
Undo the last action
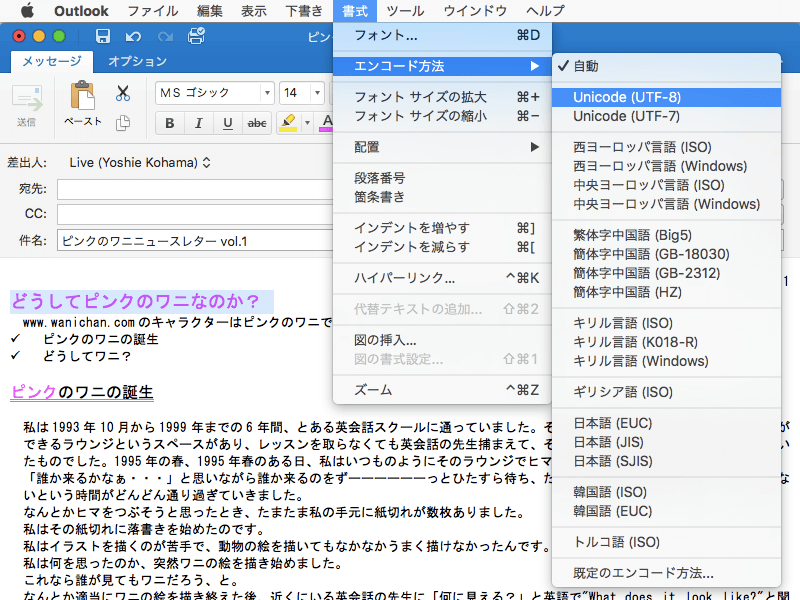[x=133, y=36]
